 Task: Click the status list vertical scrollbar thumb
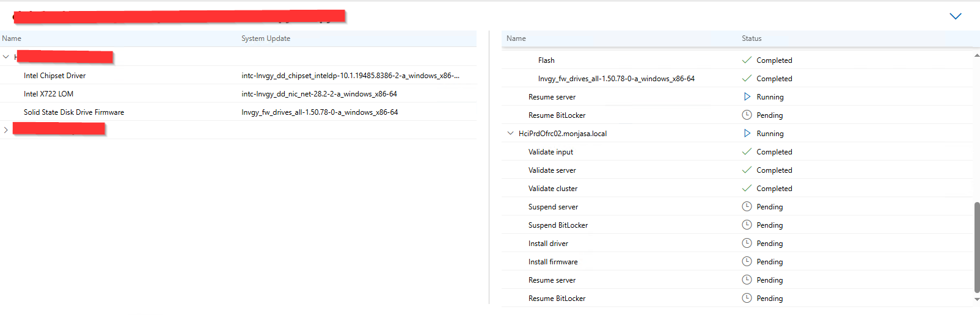pyautogui.click(x=976, y=247)
